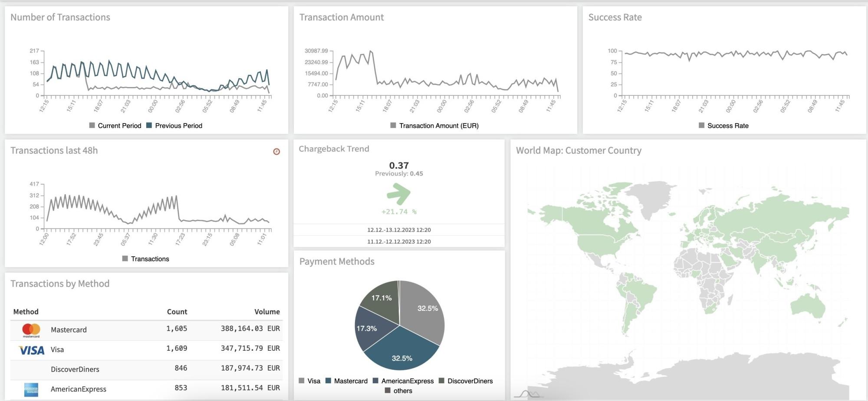868x401 pixels.
Task: Click the Visa logo in the table
Action: click(x=31, y=350)
